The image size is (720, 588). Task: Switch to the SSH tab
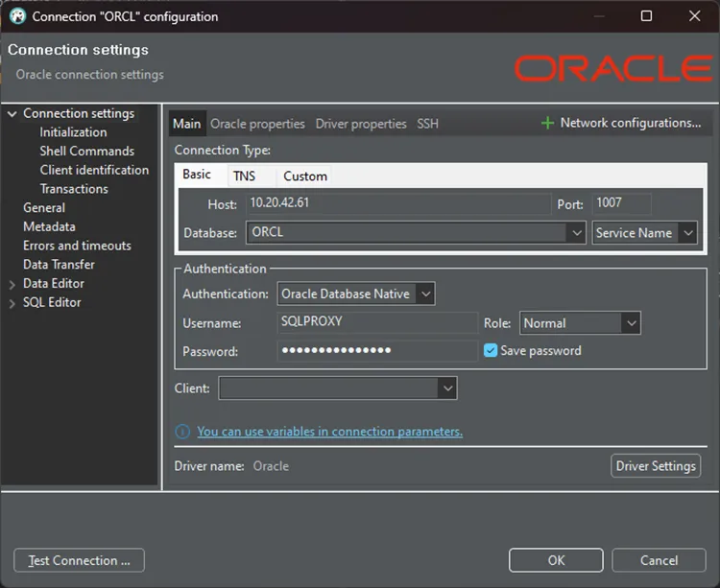coord(427,124)
